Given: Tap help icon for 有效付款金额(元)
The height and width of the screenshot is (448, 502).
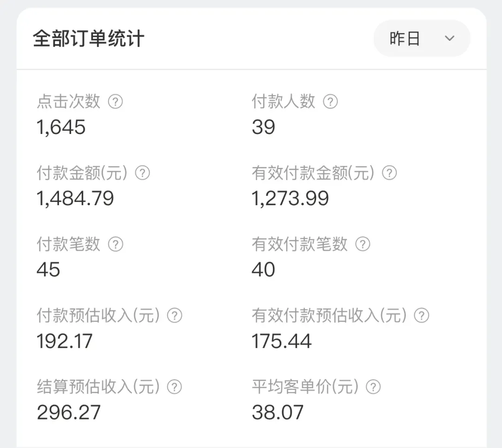Looking at the screenshot, I should click(390, 173).
